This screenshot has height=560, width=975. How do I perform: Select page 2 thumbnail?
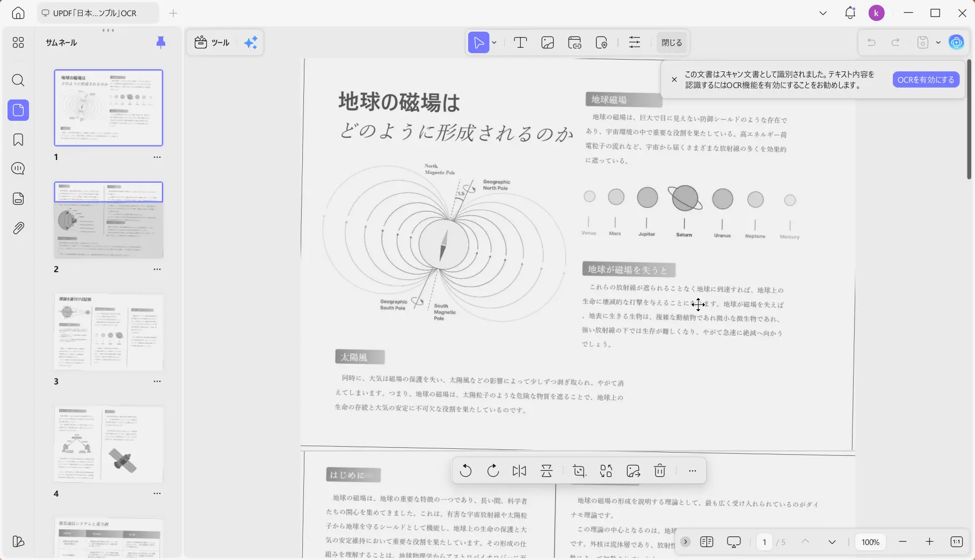[108, 220]
